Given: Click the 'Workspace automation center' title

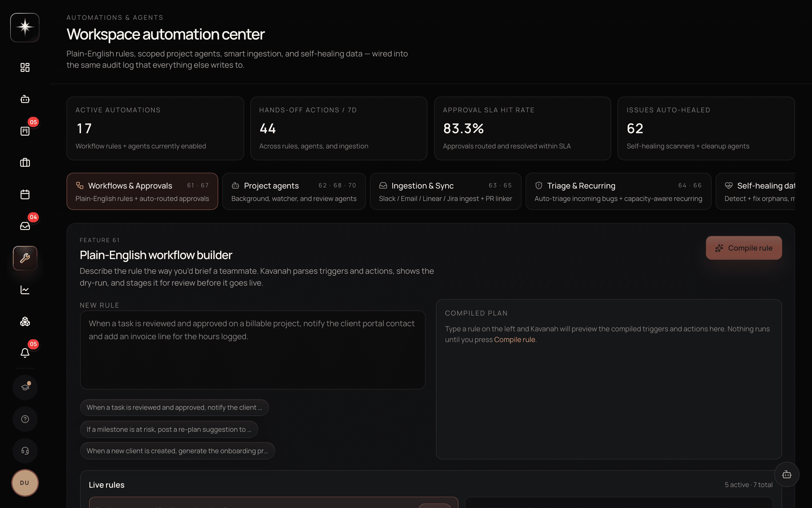Looking at the screenshot, I should (166, 34).
